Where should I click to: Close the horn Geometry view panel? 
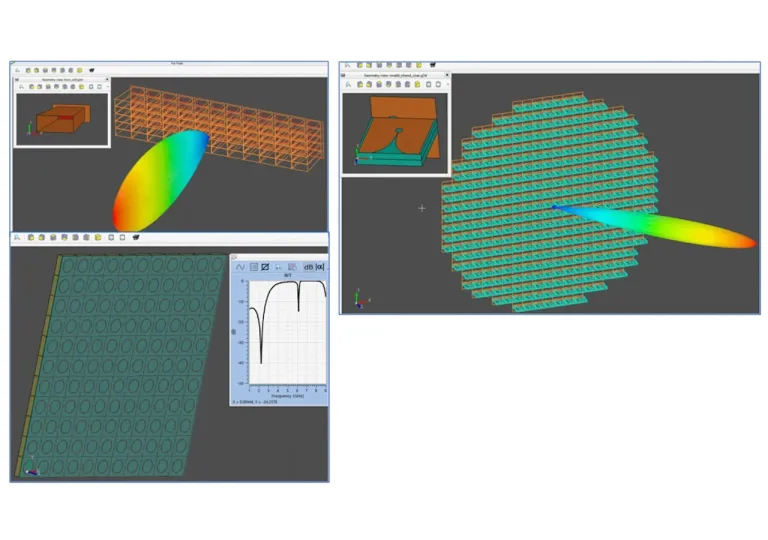[x=107, y=79]
